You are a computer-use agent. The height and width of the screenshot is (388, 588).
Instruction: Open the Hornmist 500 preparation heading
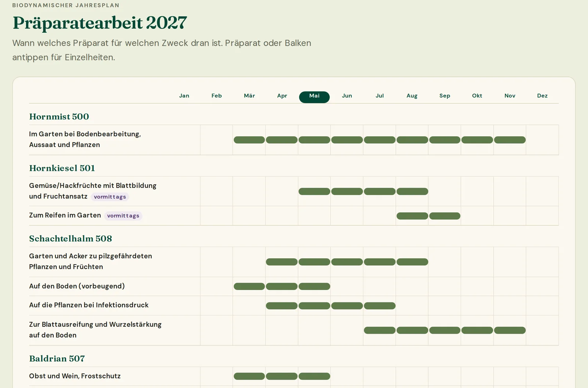point(59,116)
